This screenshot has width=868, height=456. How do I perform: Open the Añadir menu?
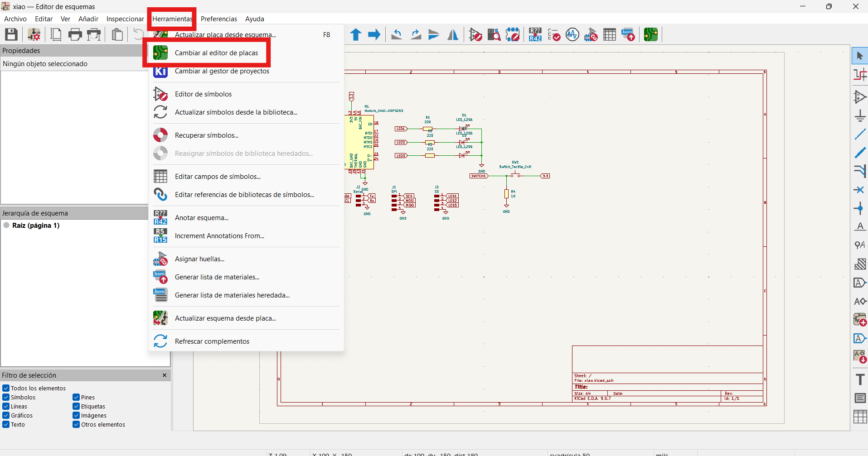click(x=88, y=19)
